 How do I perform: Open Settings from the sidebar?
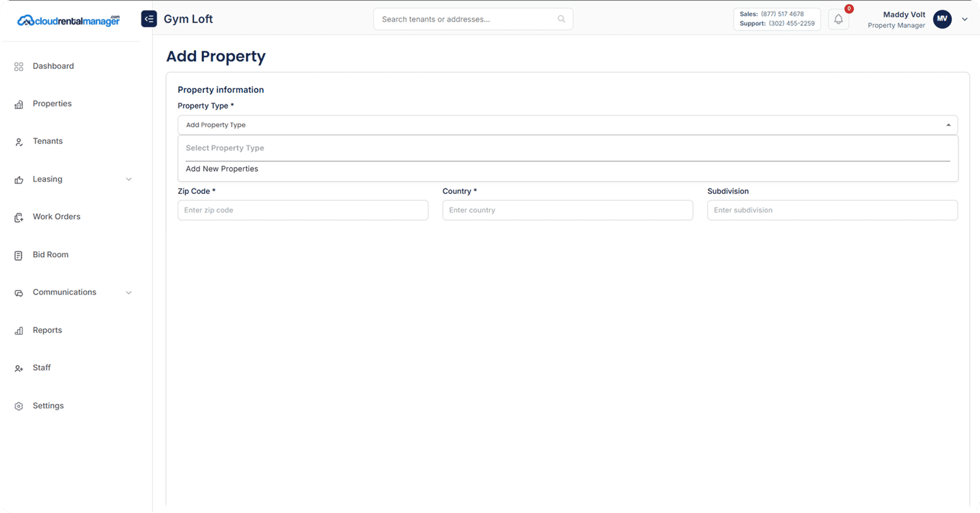(x=48, y=406)
